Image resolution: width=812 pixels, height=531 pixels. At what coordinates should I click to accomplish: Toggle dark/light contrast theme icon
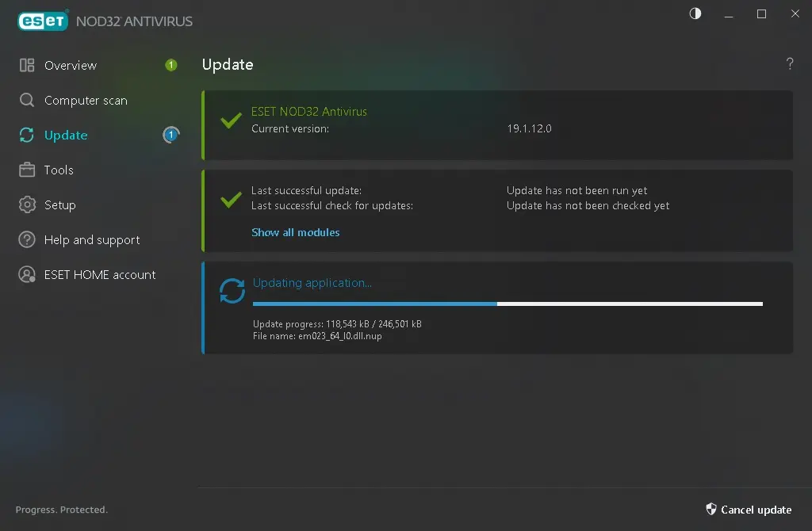(x=695, y=13)
